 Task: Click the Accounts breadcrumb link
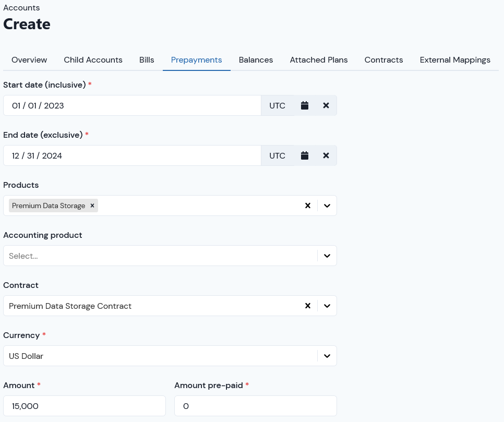click(21, 8)
